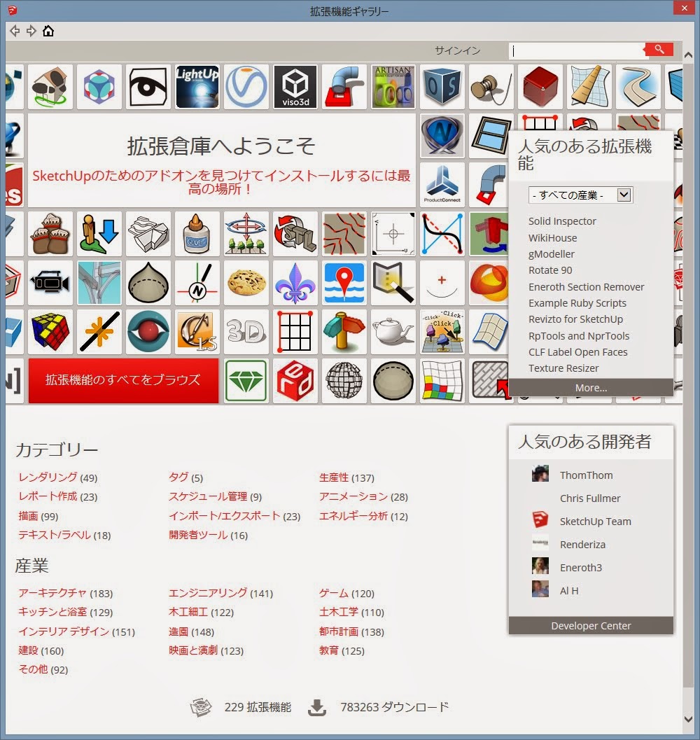Screen dimensions: 700x740
Task: Open the WikiHouse extension link
Action: (x=553, y=238)
